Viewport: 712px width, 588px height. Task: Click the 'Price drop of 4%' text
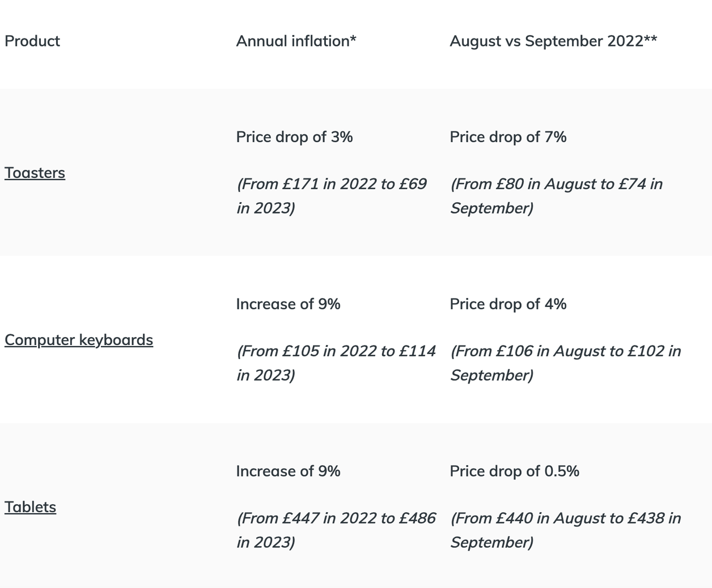(x=508, y=304)
